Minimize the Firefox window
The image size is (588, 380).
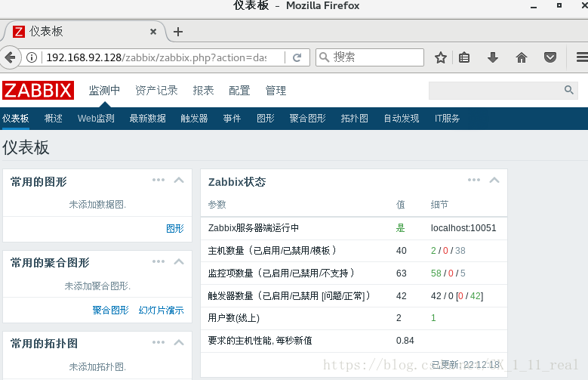click(x=534, y=6)
